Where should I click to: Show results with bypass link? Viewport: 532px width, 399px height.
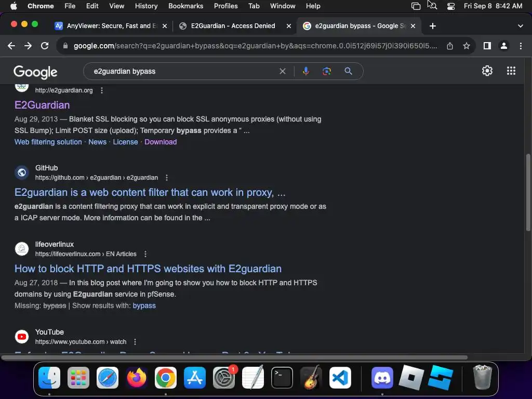coord(144,305)
